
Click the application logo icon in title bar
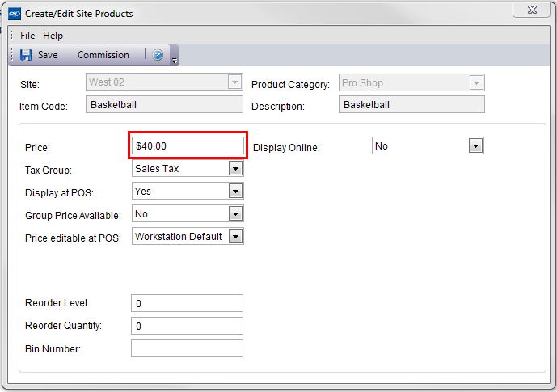pyautogui.click(x=15, y=14)
